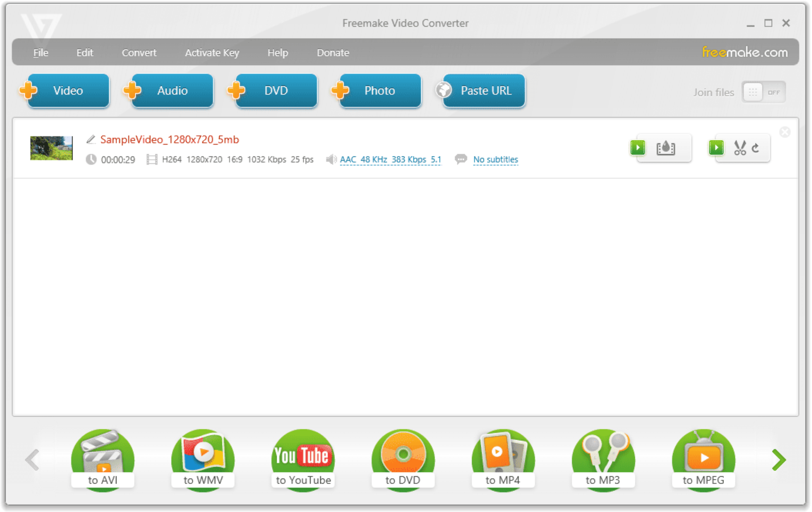The height and width of the screenshot is (512, 812).
Task: Select the "to MP3" conversion preset
Action: pyautogui.click(x=603, y=460)
